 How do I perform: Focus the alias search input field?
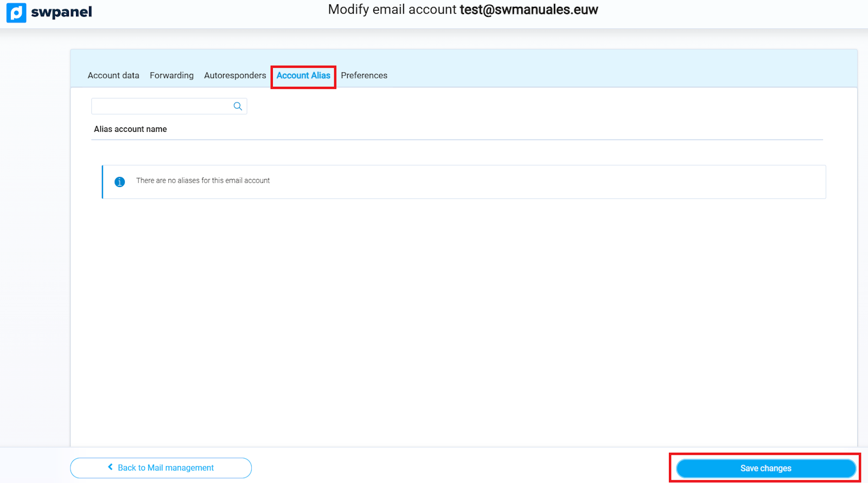(162, 106)
